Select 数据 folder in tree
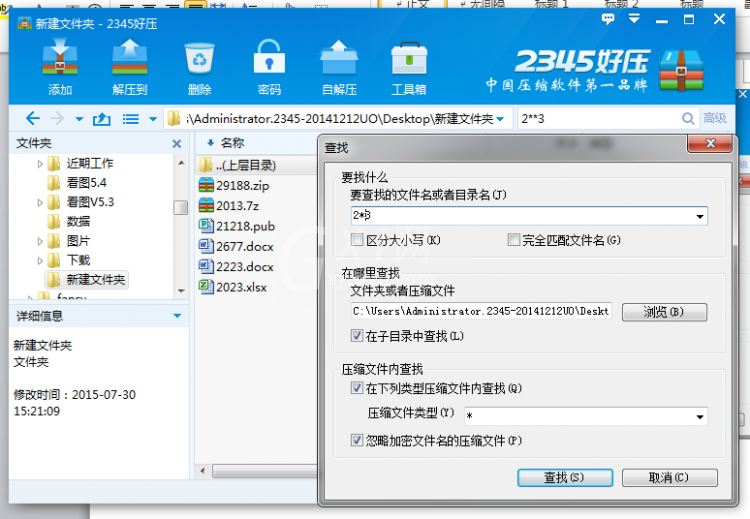 69,221
